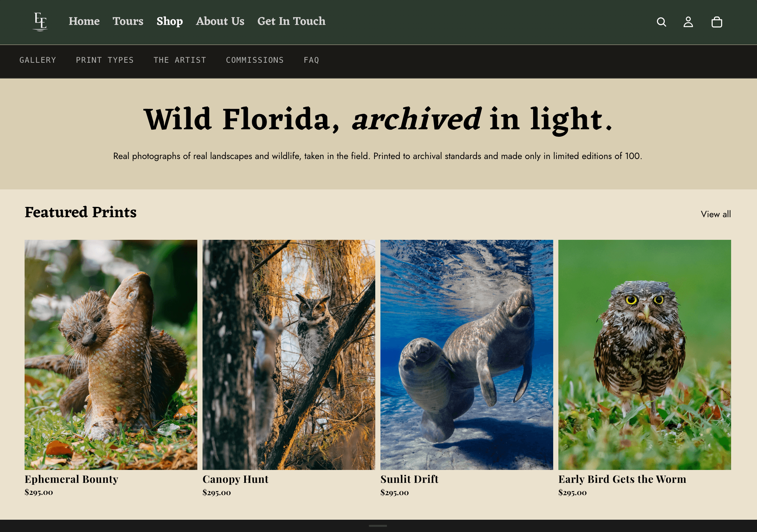
Task: Open the Canopy Hunt owl photo
Action: point(289,355)
